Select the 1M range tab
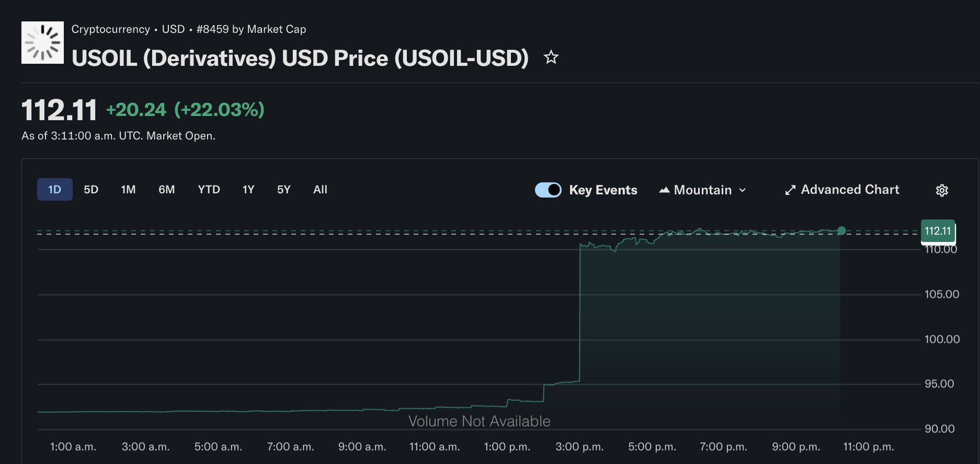Screen dimensions: 980x464 (x=128, y=190)
